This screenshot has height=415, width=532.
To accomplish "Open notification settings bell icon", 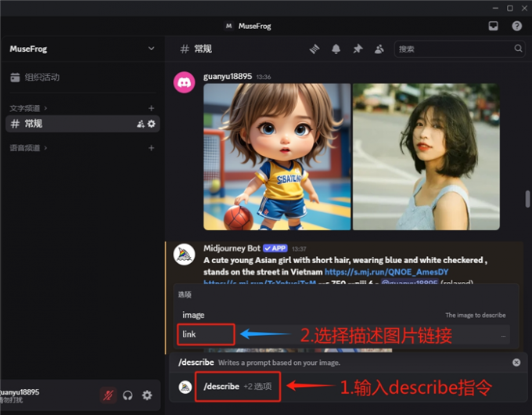I will click(336, 49).
